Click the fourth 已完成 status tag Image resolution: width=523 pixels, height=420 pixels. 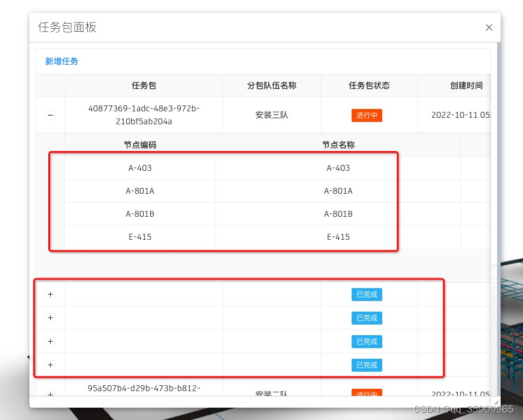(x=366, y=365)
